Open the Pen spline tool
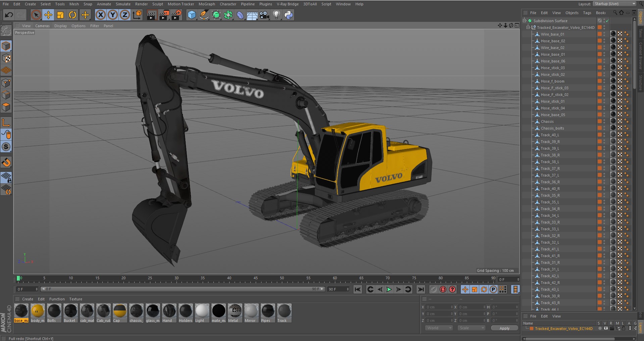The height and width of the screenshot is (341, 644). pyautogui.click(x=204, y=15)
